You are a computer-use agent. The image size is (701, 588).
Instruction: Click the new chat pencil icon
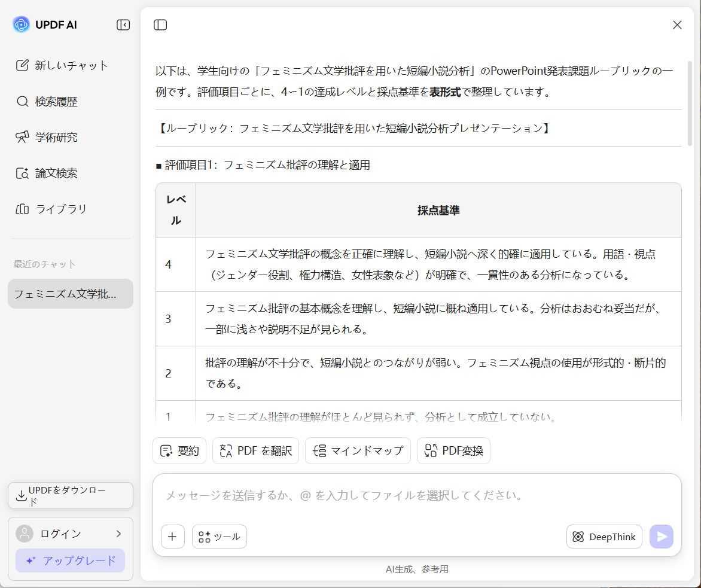point(22,65)
